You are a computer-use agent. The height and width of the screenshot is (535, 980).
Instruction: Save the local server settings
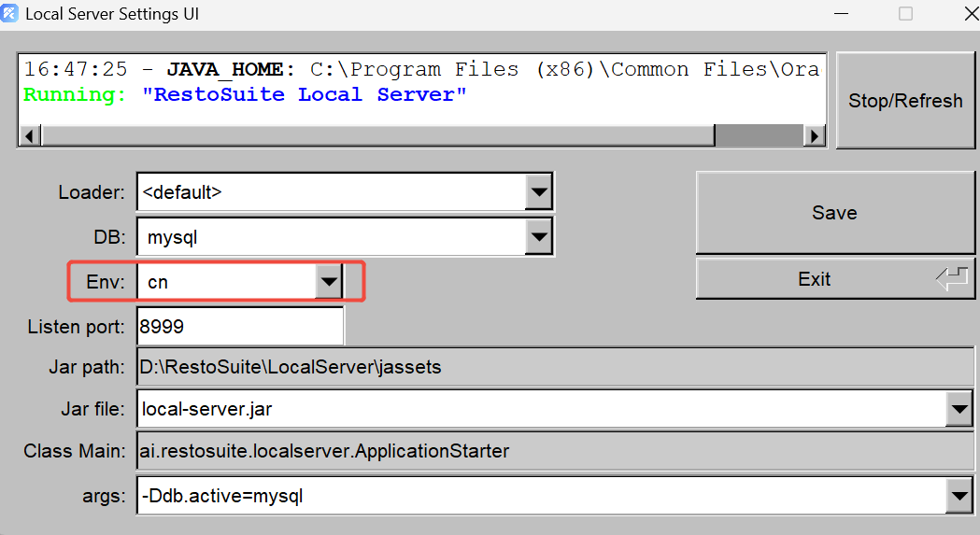835,213
